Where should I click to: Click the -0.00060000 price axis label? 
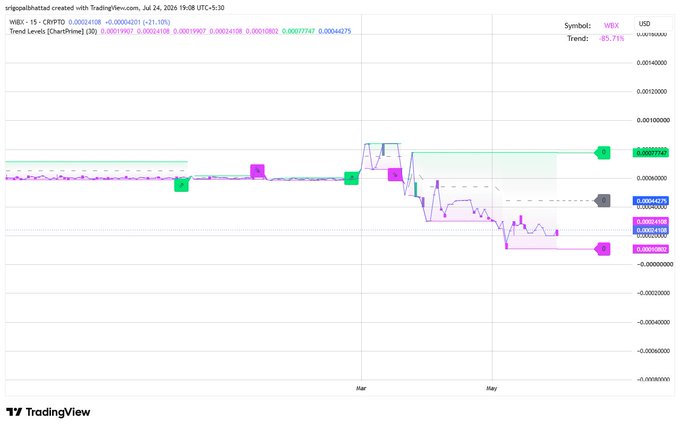tap(653, 351)
